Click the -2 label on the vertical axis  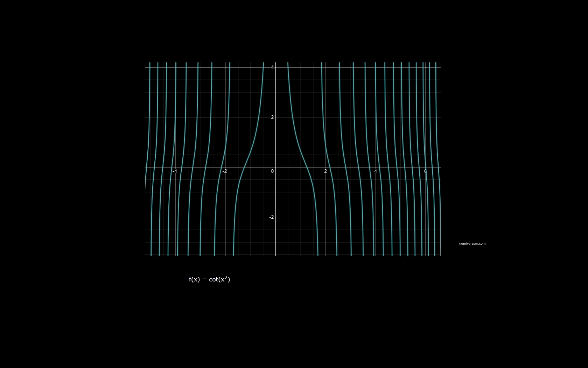(x=272, y=217)
